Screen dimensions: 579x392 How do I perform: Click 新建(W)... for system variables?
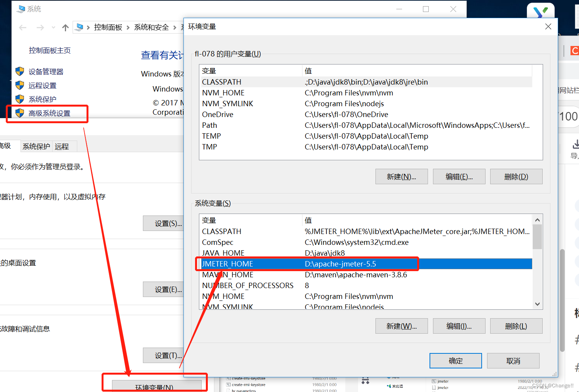(401, 326)
